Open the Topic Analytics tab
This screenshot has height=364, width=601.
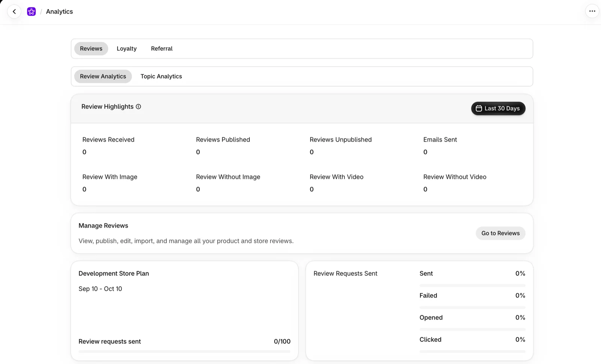[161, 77]
